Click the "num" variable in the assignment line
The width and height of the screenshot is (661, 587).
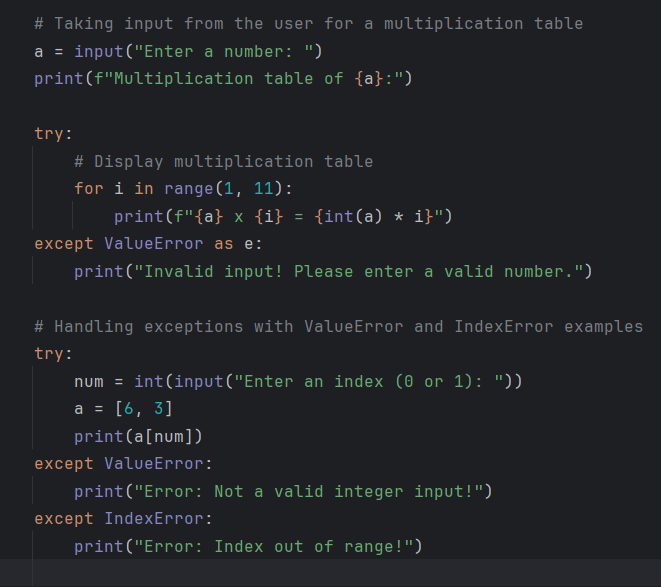89,382
